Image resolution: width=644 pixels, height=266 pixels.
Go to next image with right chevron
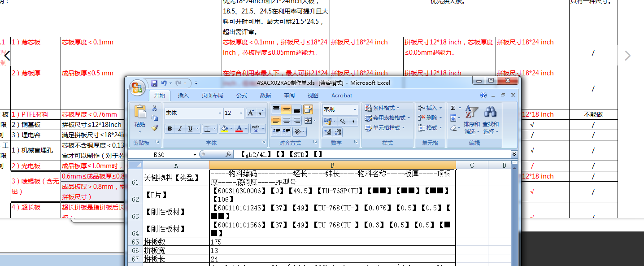pos(628,56)
